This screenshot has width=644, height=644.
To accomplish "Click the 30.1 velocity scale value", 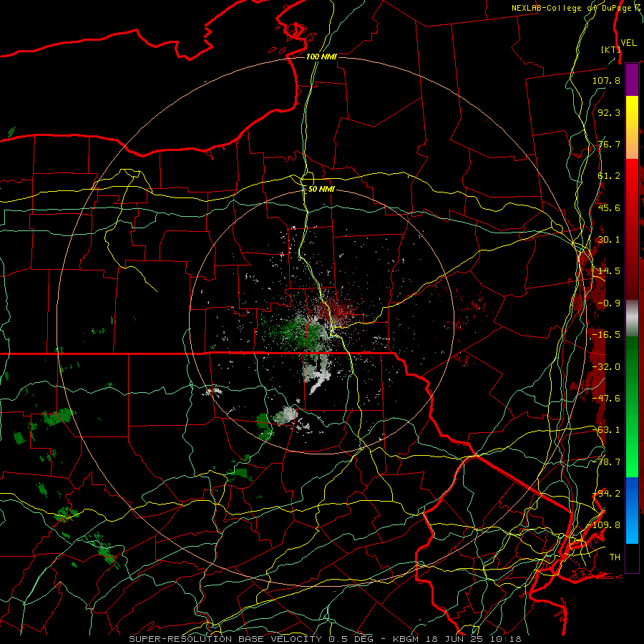I will [609, 240].
